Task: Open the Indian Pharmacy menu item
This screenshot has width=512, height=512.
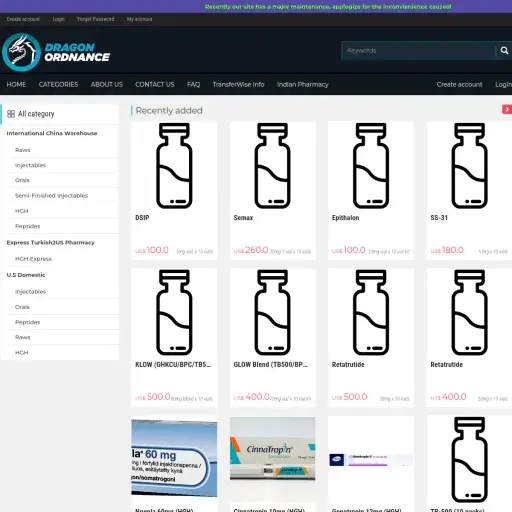Action: coord(302,85)
